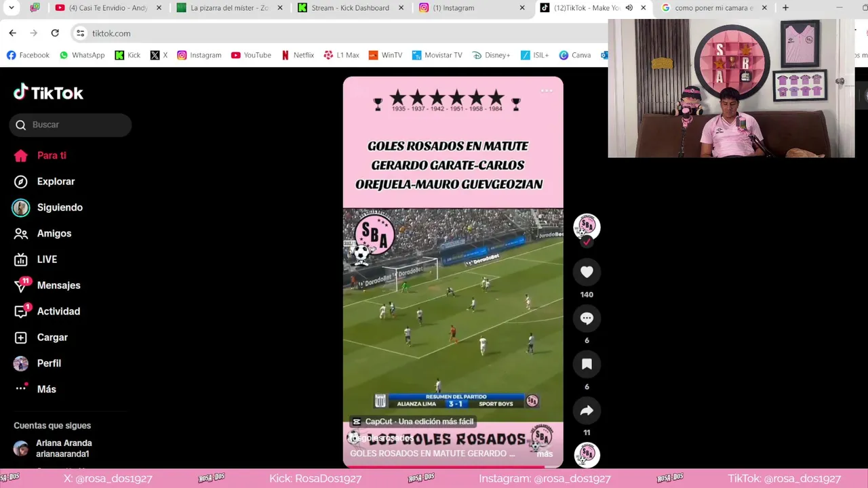Go back in the browser

coord(12,33)
